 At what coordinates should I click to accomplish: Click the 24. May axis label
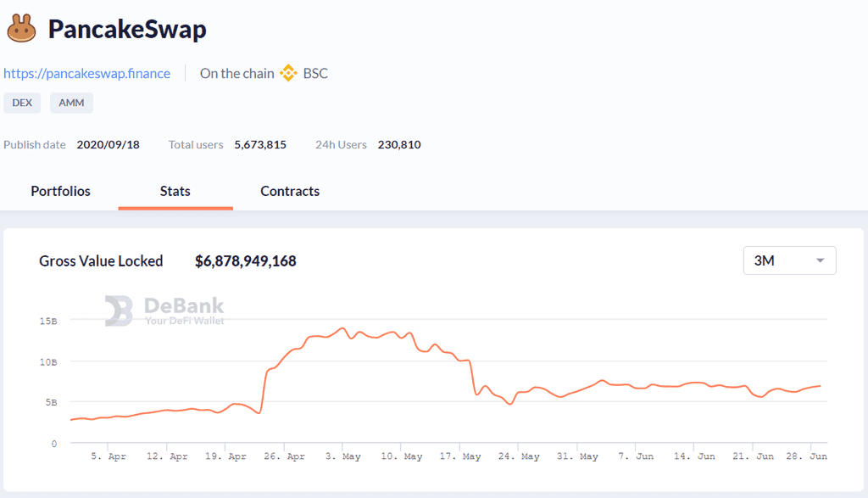(519, 456)
